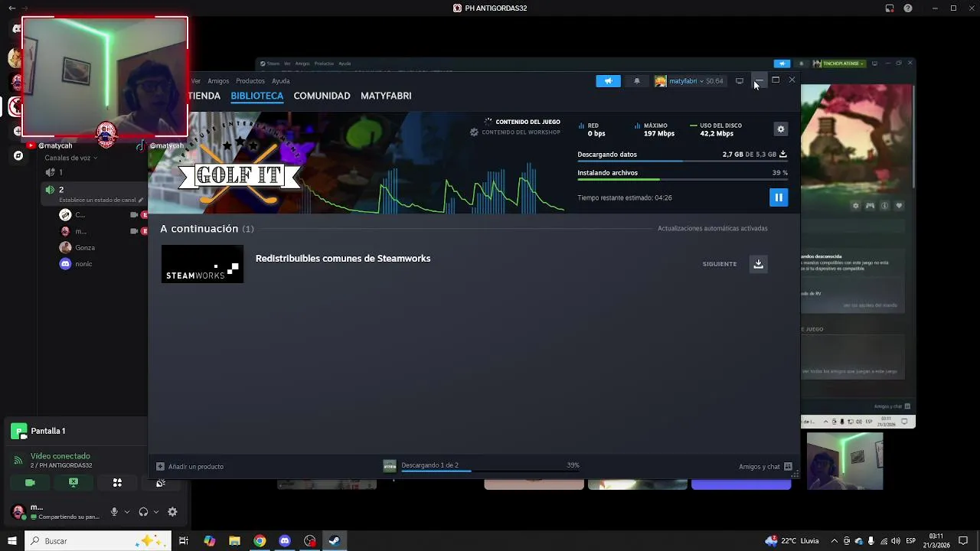
Task: Start the Steamworks redistributables download now
Action: pos(758,264)
